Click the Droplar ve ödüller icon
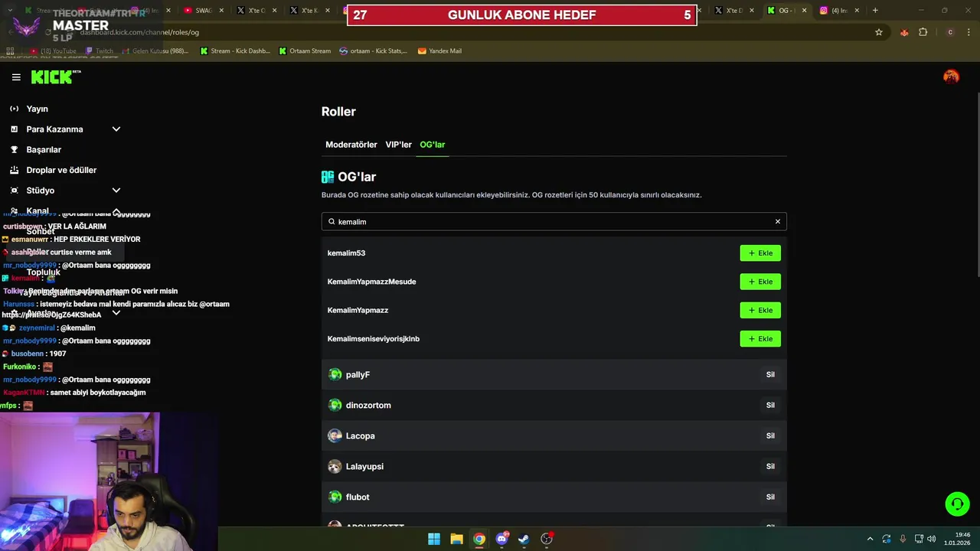This screenshot has height=551, width=980. click(x=14, y=170)
